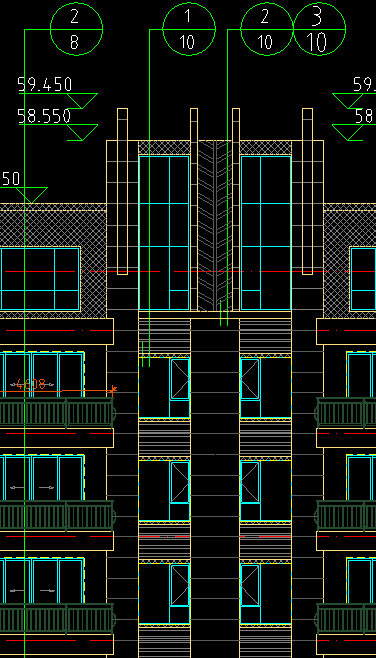
Task: Select the detail callout bubble 2 over 8
Action: tap(76, 29)
